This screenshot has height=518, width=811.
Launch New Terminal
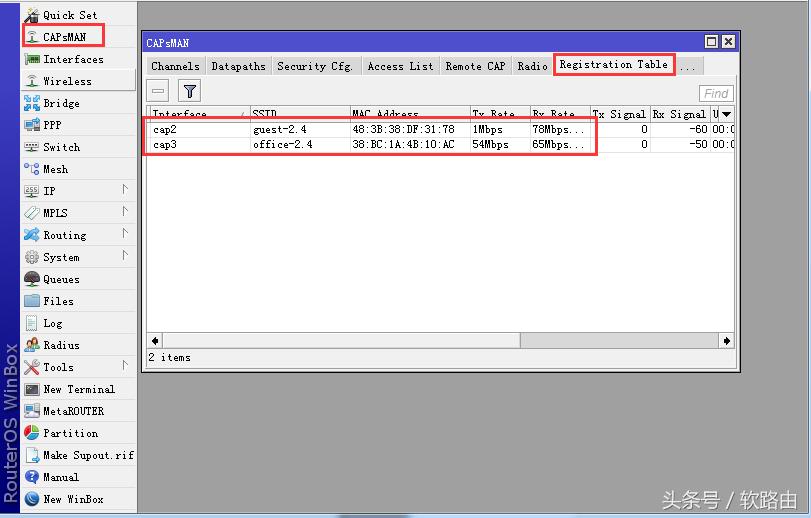[x=78, y=389]
